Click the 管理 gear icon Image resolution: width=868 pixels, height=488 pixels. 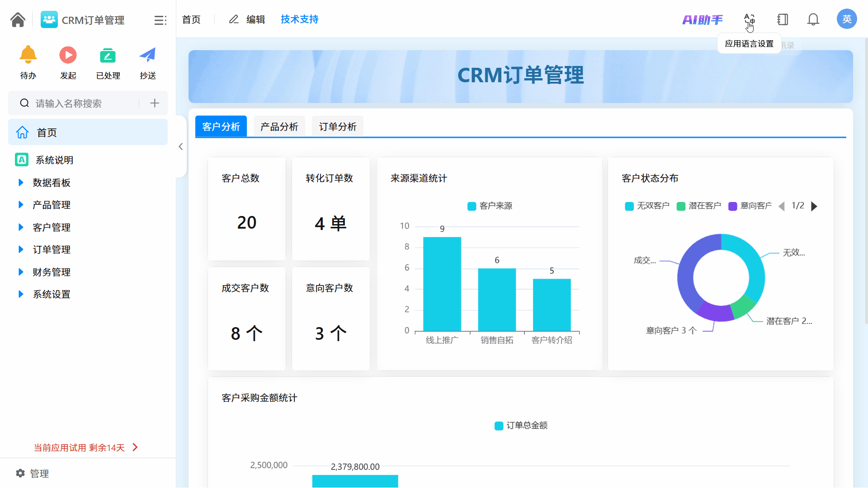(20, 473)
